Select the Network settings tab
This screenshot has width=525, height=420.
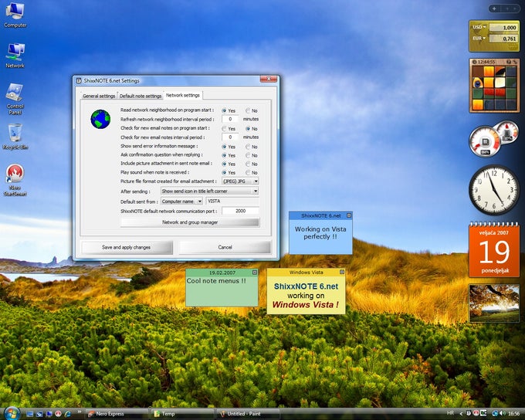point(183,95)
